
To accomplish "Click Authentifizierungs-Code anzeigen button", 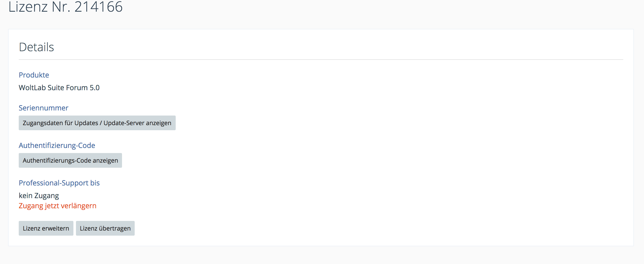I will (x=70, y=160).
